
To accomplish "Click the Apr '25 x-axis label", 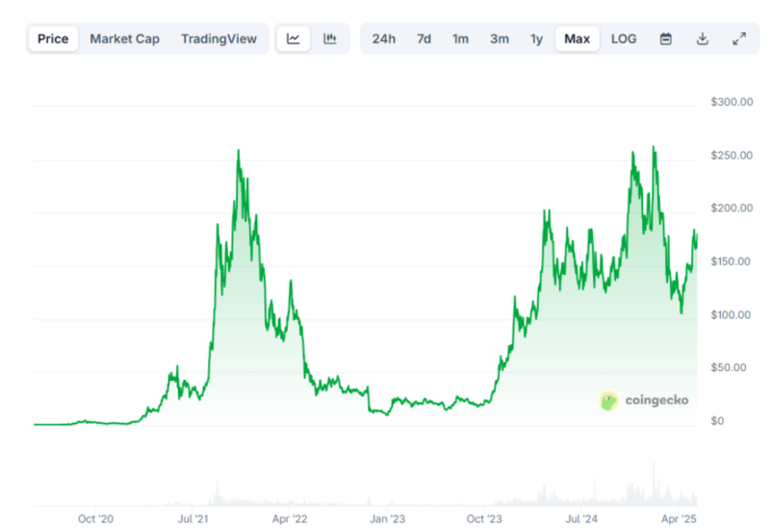I will coord(679,519).
